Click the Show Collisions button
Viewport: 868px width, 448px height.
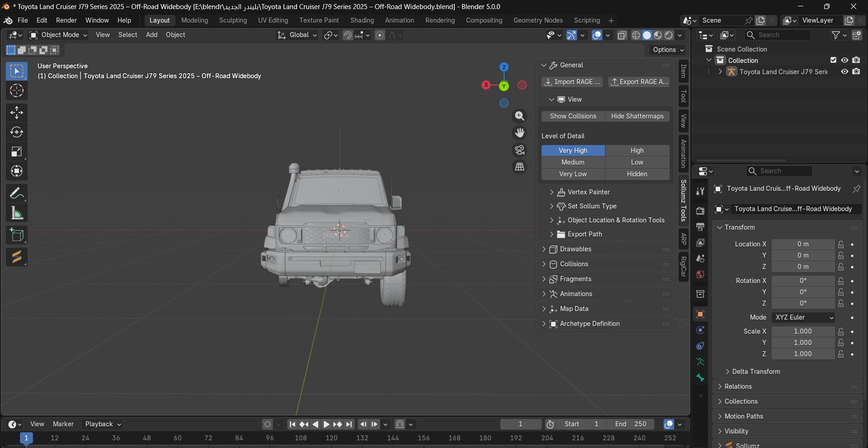tap(573, 116)
